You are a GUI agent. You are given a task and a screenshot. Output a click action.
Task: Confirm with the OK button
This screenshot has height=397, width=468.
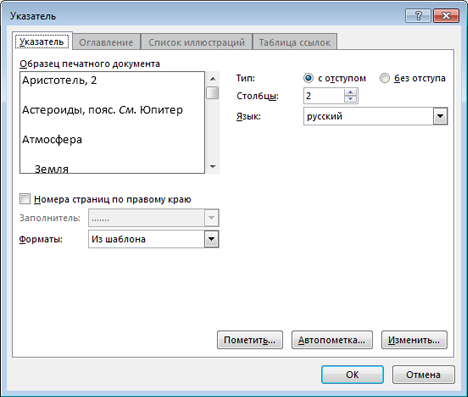pos(352,375)
